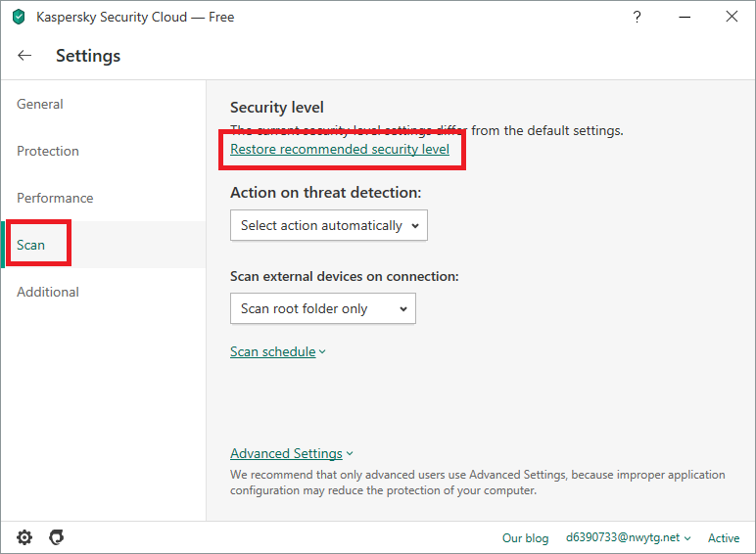Minimize the Kaspersky Security Cloud window
Viewport: 756px width, 554px height.
pos(685,17)
